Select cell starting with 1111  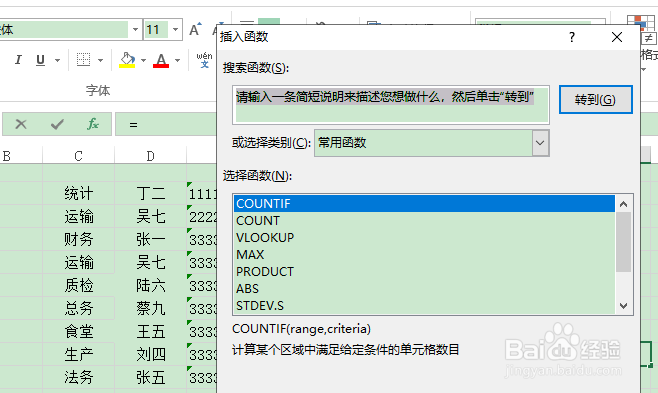[202, 193]
